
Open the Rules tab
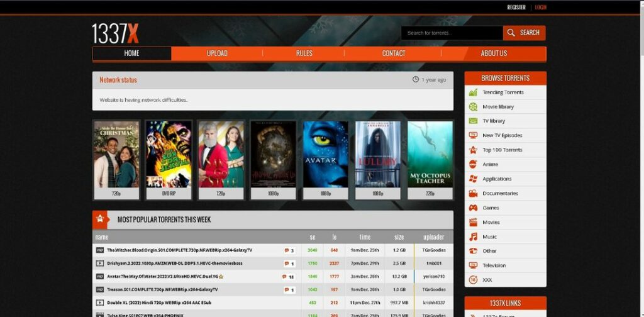point(304,53)
